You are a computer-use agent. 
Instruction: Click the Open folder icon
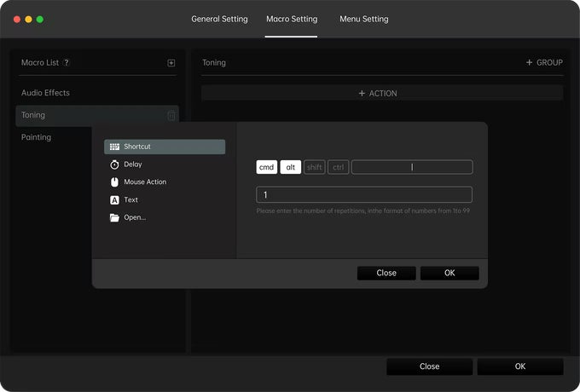(x=114, y=217)
